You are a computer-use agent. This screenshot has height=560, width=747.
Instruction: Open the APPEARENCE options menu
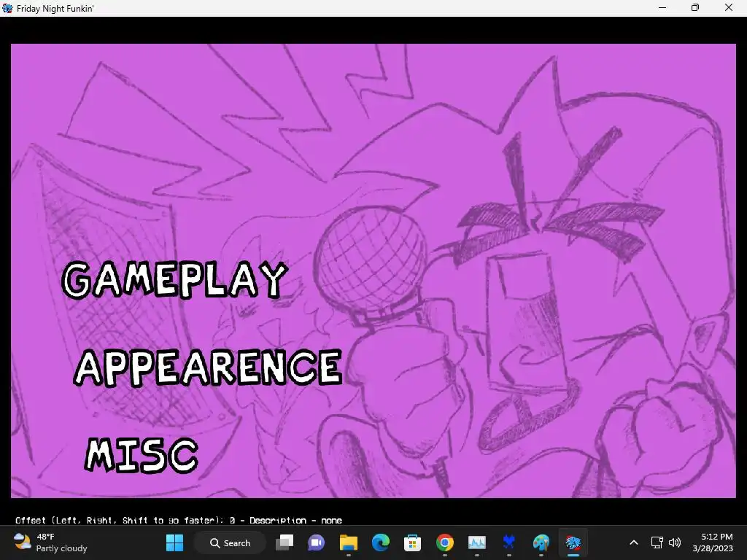click(208, 367)
